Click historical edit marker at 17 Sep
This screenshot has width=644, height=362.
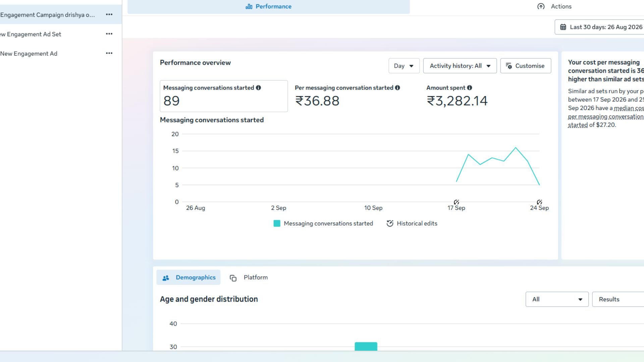(457, 202)
